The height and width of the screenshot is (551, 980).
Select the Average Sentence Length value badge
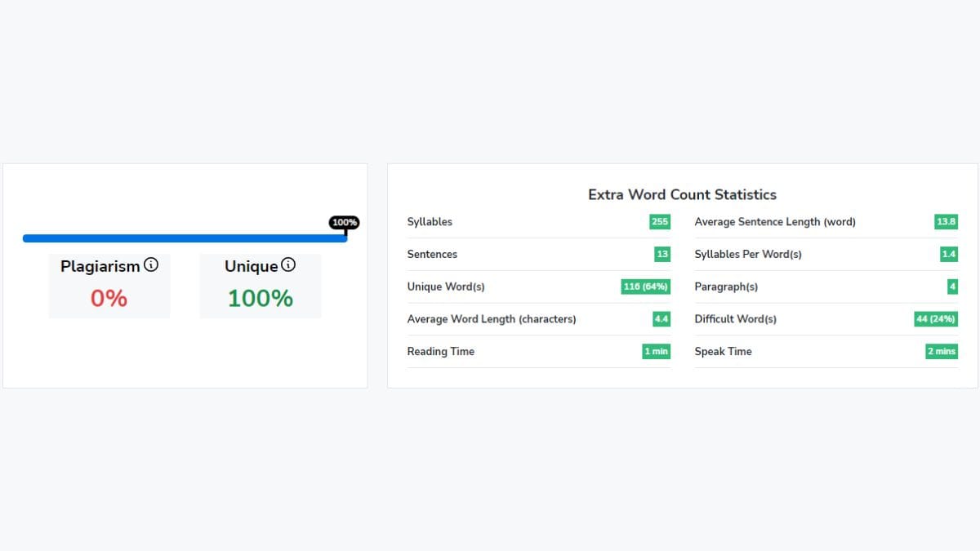tap(947, 221)
